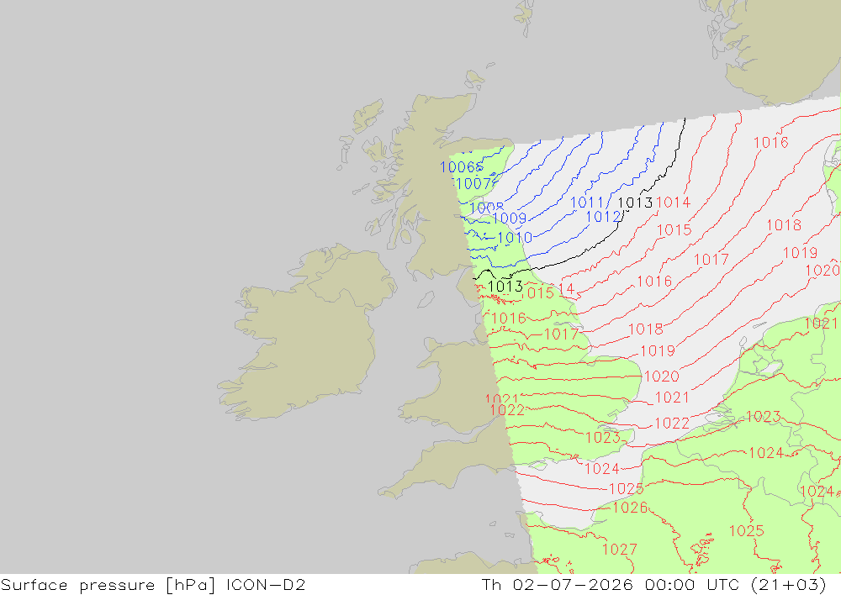Click the 1023 label over the Netherlands
Viewport: 841px width, 616px height.
(x=764, y=417)
